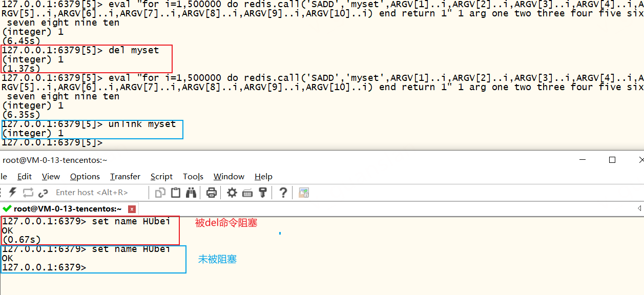Click the Public Key key icon
Screen dimensions: 644x295
point(263,193)
